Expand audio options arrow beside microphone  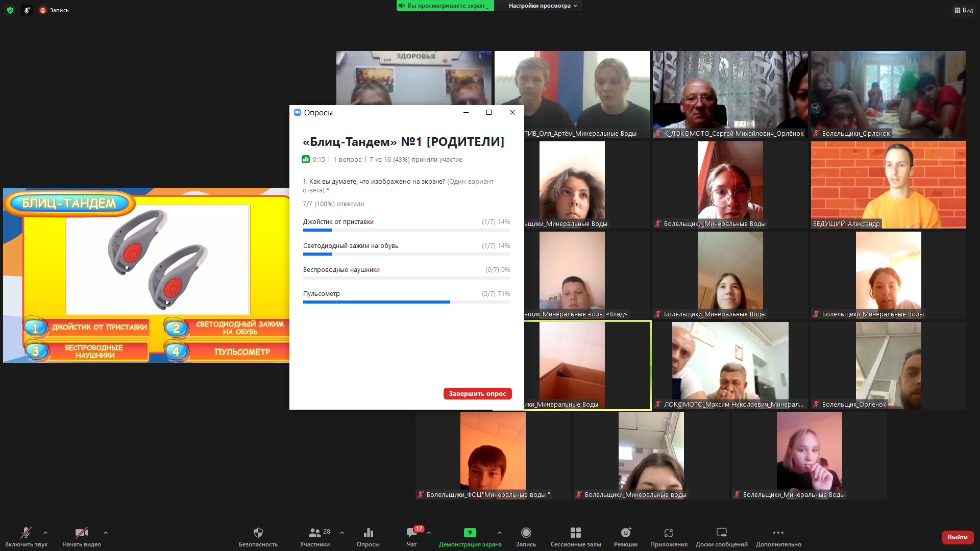tap(45, 533)
